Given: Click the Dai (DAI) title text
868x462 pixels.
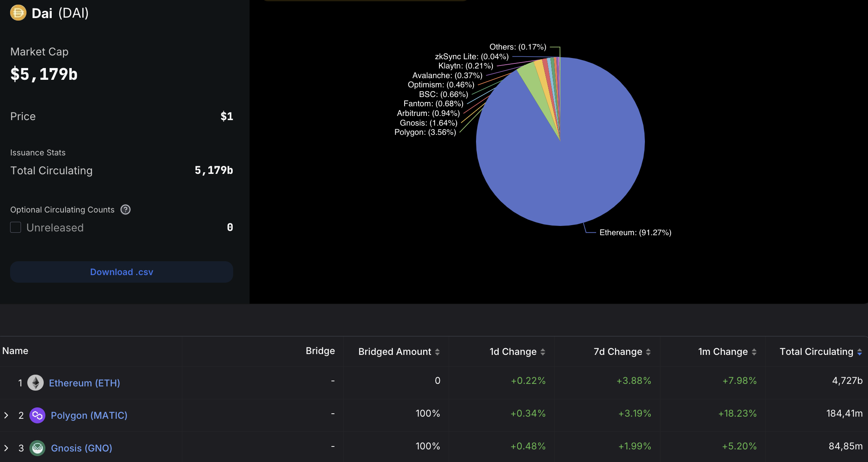Looking at the screenshot, I should [60, 13].
